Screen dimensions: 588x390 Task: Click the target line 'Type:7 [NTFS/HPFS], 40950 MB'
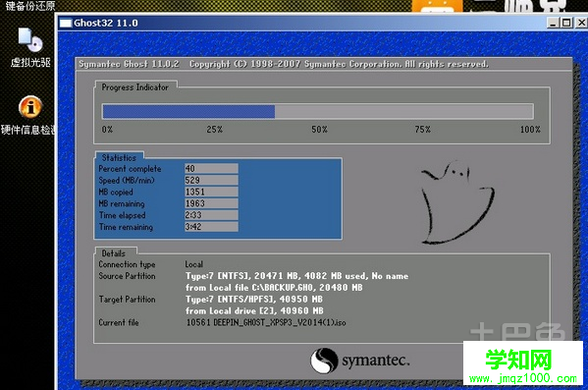[x=254, y=300]
